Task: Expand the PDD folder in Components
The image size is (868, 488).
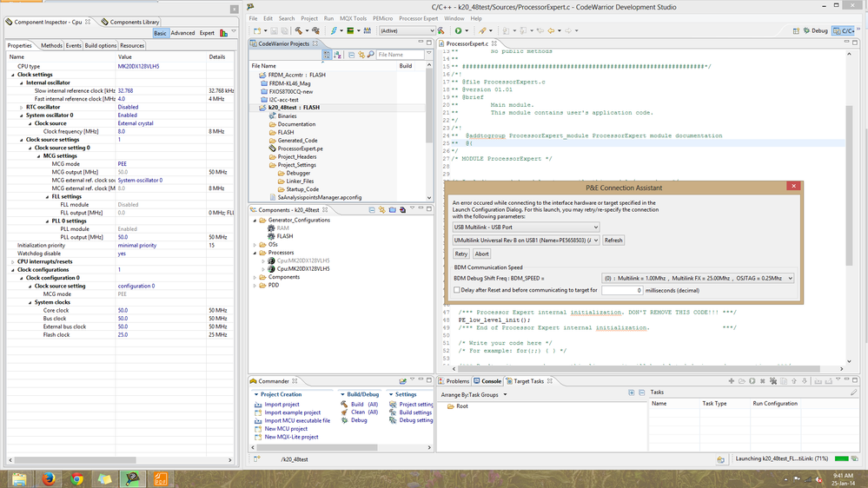Action: coord(255,286)
